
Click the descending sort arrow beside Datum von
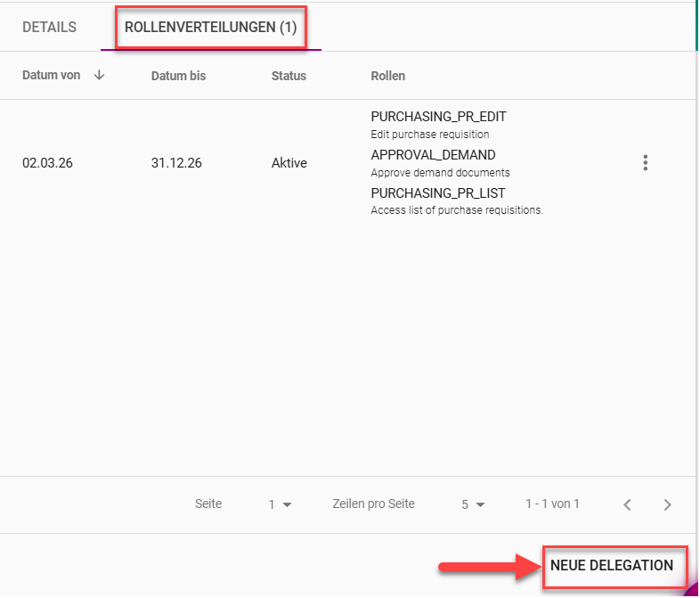point(99,76)
